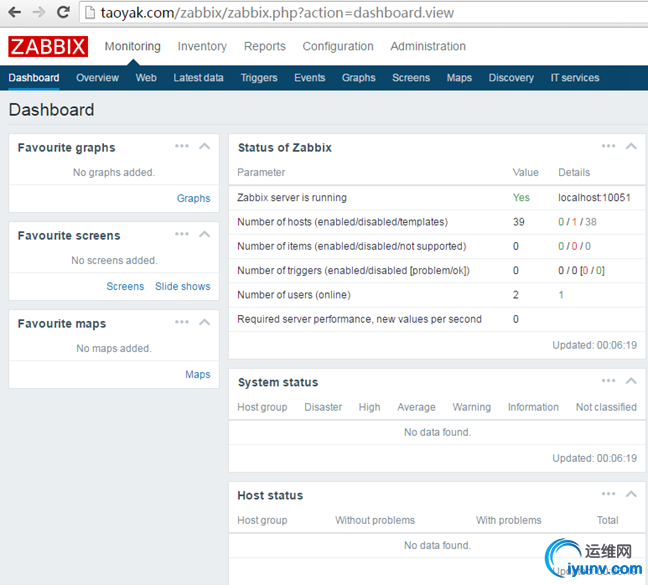This screenshot has height=585, width=648.
Task: Switch to the Maps tab in submenu
Action: tap(459, 78)
